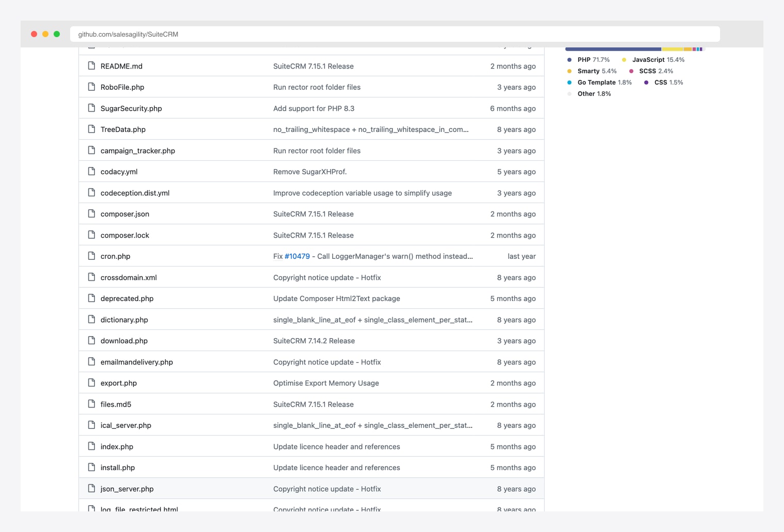Image resolution: width=784 pixels, height=532 pixels.
Task: Open the crossdomain.xml file
Action: [128, 277]
